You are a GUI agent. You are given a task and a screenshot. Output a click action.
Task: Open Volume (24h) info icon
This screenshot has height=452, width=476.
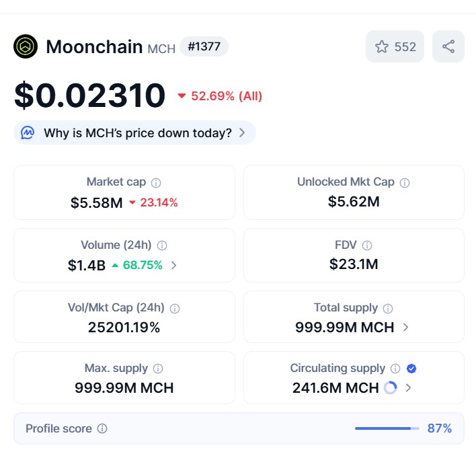(162, 246)
